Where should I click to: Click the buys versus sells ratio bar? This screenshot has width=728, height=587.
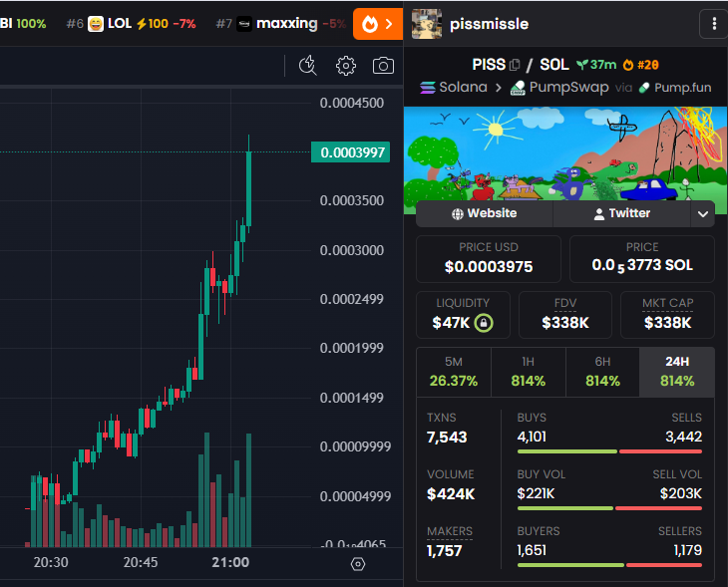point(609,451)
